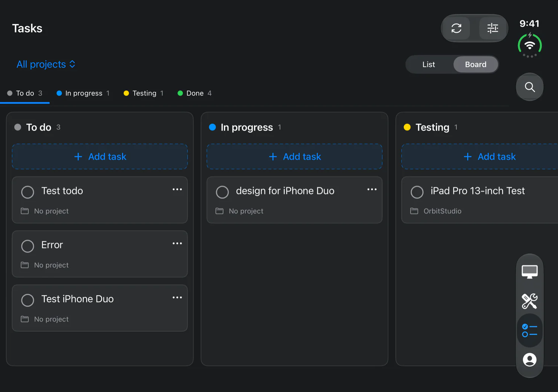Open the Test iPhone Duo task title
Screen dimensions: 558x392
tap(77, 299)
